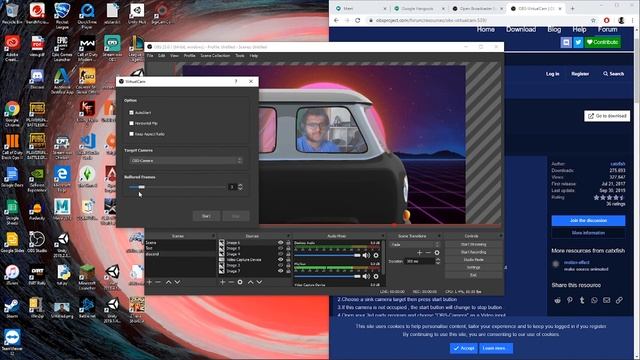
Task: Click Start Streaming in OBS Controls
Action: [x=473, y=244]
